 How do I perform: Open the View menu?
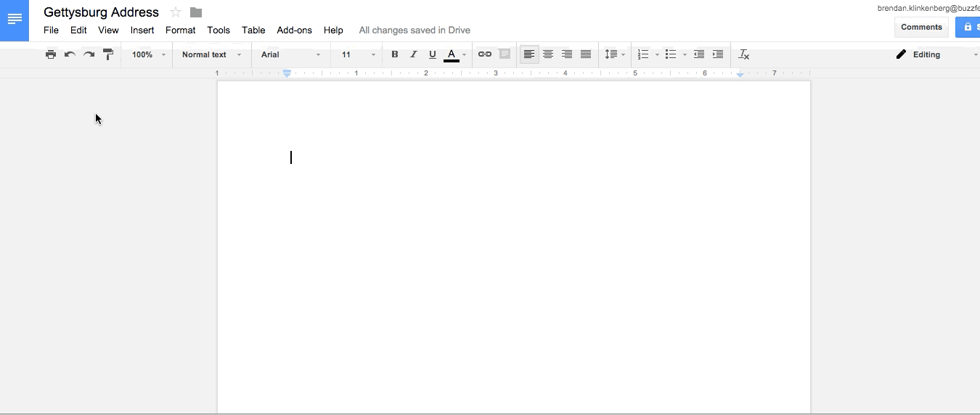[109, 30]
